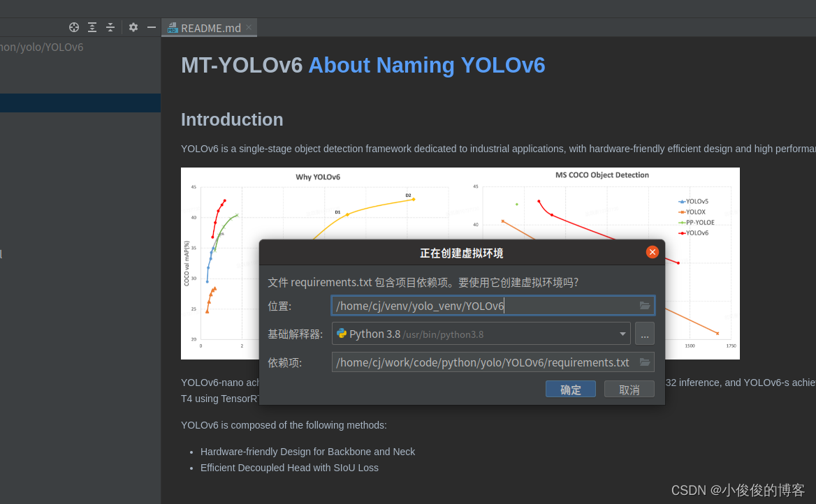Open the About Naming YOLOv6 link
The height and width of the screenshot is (504, 816).
pos(426,65)
